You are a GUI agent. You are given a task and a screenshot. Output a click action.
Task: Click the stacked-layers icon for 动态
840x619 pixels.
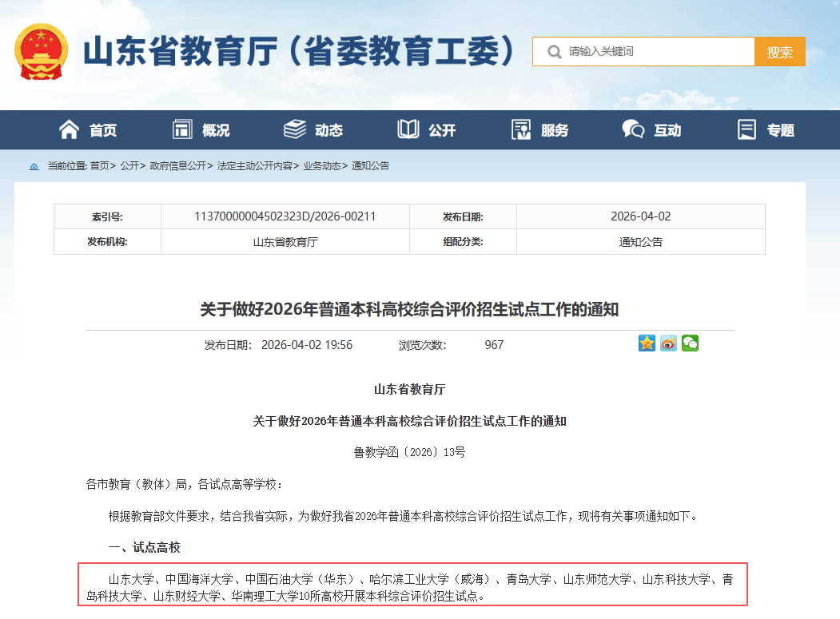pos(295,129)
